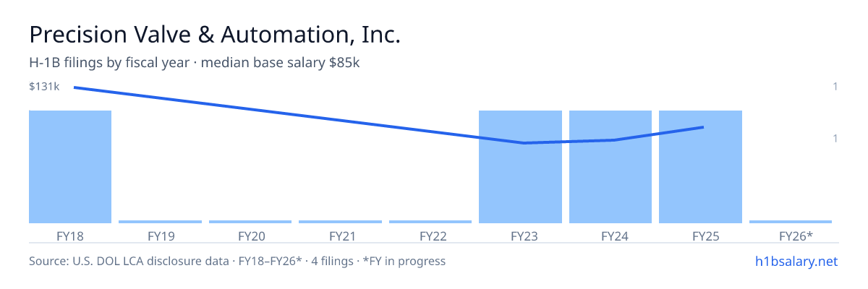Click the salary line's FY25 end point
The image size is (868, 289).
tap(703, 127)
